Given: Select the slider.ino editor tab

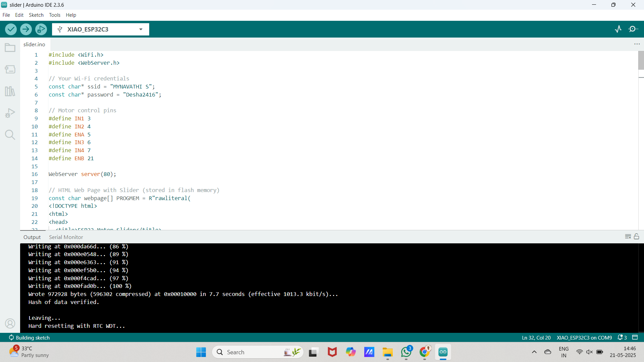Looking at the screenshot, I should pos(34,44).
